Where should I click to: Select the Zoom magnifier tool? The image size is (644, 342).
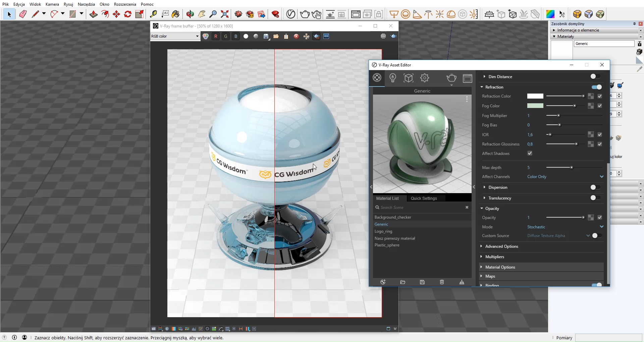[213, 14]
